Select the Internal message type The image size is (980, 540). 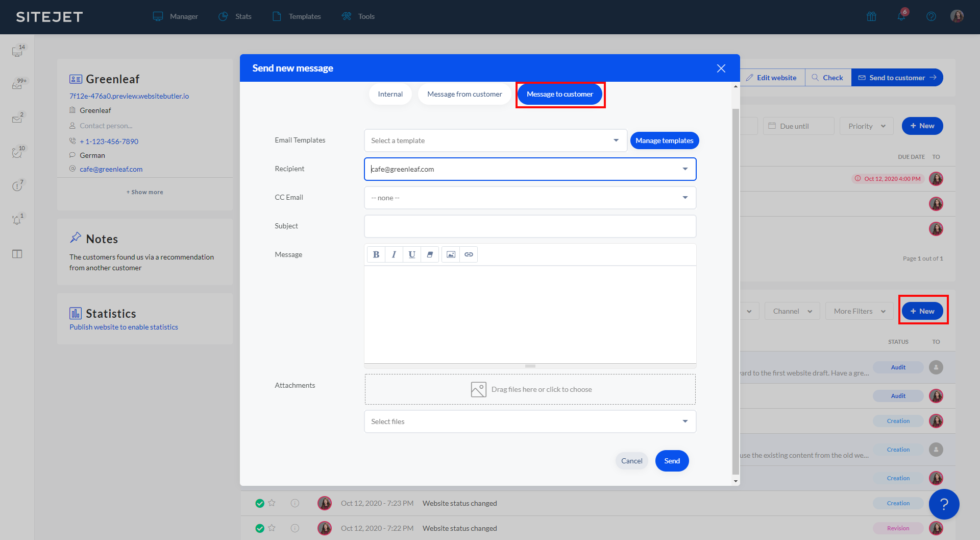(x=390, y=94)
